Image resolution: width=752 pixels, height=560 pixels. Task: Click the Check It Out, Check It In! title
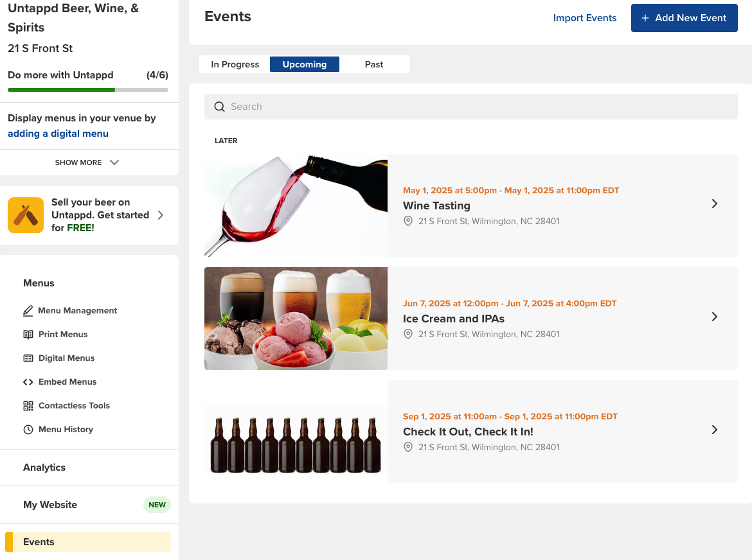(468, 432)
